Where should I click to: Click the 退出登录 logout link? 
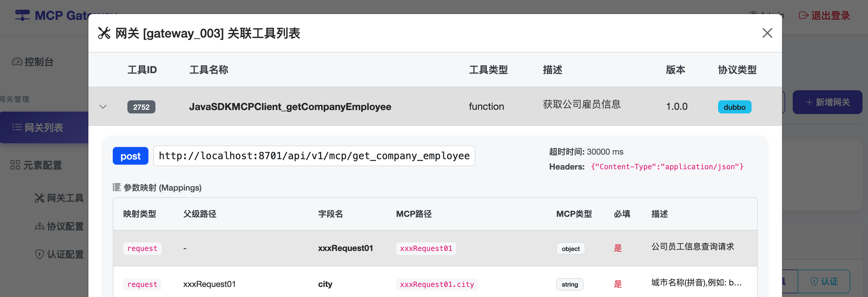click(824, 16)
